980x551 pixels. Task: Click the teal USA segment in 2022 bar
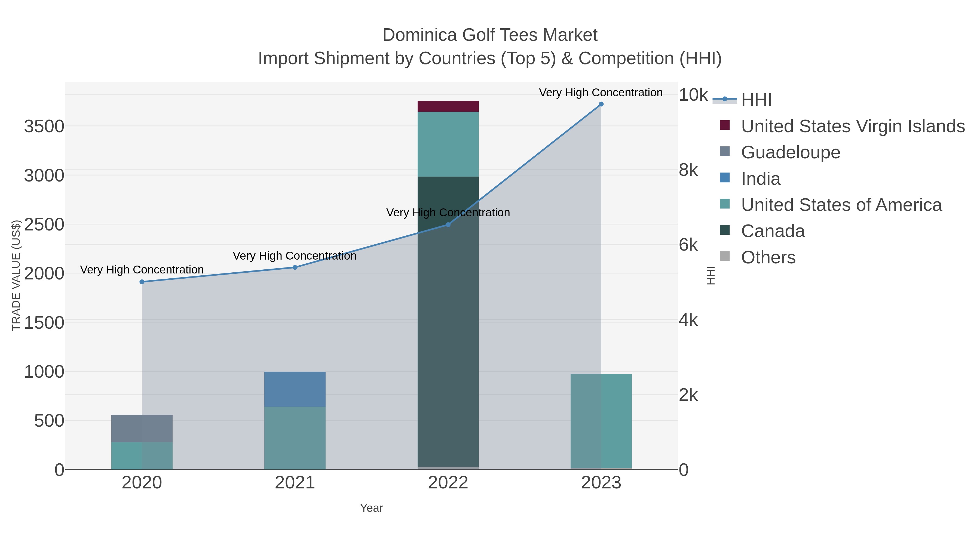448,144
